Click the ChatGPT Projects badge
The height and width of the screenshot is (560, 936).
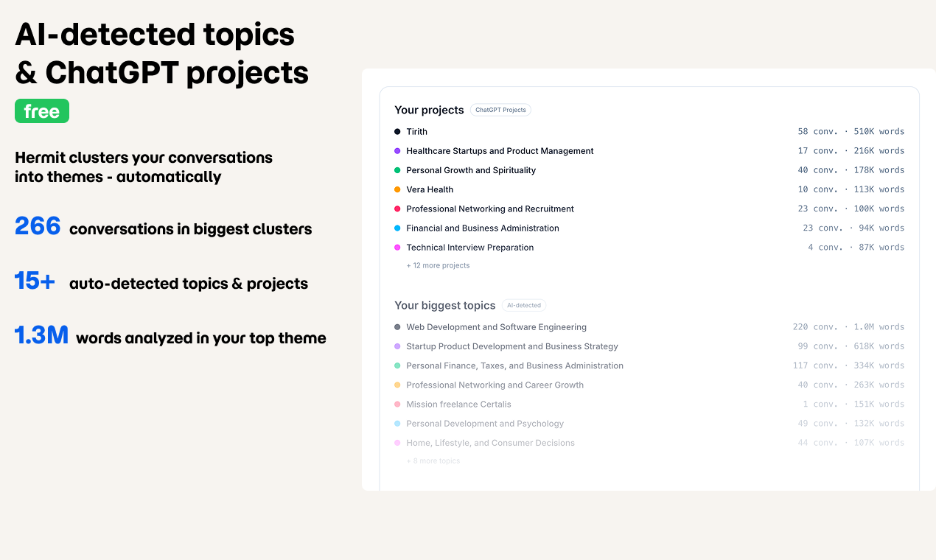click(500, 110)
